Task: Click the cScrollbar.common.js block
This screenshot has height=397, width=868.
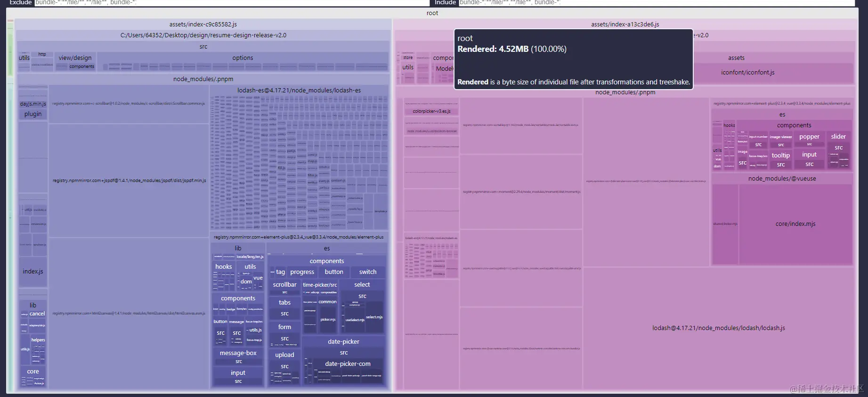Action: click(x=129, y=104)
